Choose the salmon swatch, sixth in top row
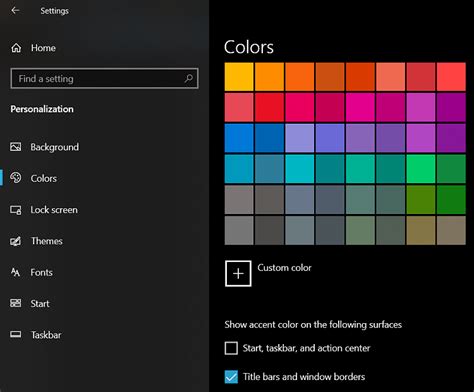The width and height of the screenshot is (474, 392). (x=391, y=77)
